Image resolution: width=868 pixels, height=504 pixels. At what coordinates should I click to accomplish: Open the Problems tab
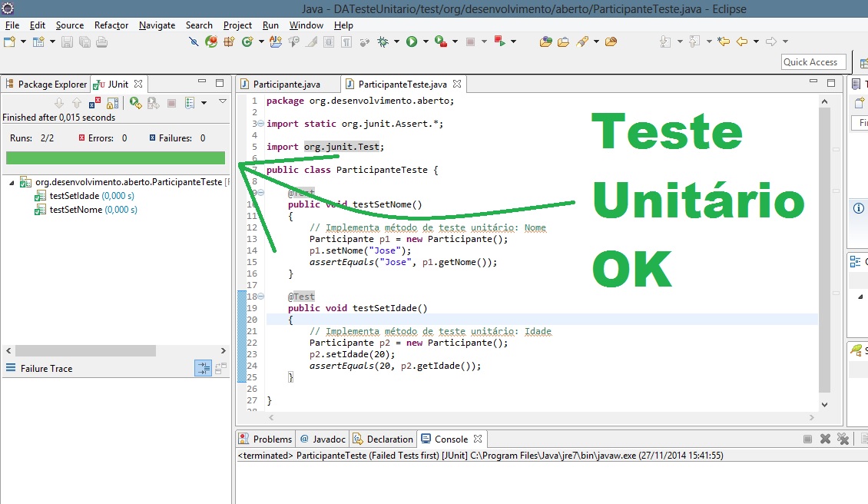272,439
